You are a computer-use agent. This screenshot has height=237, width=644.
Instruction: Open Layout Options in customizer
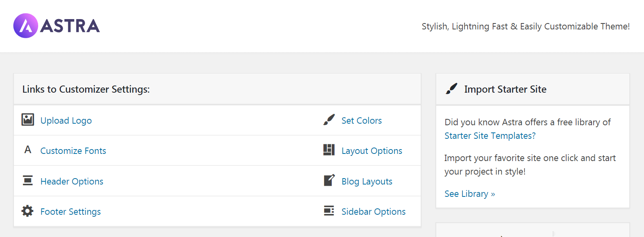[372, 151]
